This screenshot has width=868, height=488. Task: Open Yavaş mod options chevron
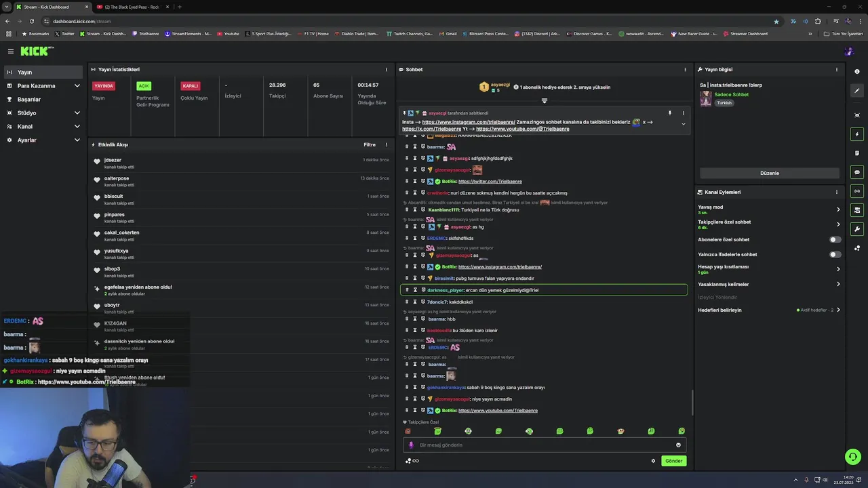838,209
